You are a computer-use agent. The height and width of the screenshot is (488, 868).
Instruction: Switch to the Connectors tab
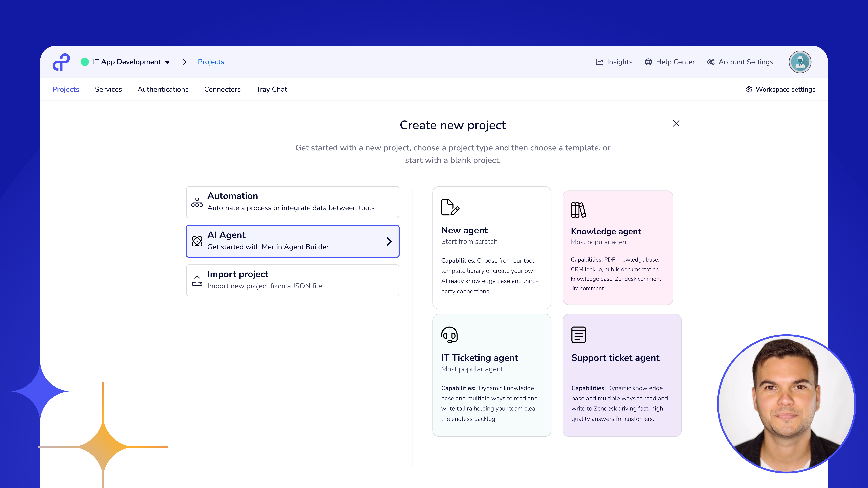click(x=222, y=89)
